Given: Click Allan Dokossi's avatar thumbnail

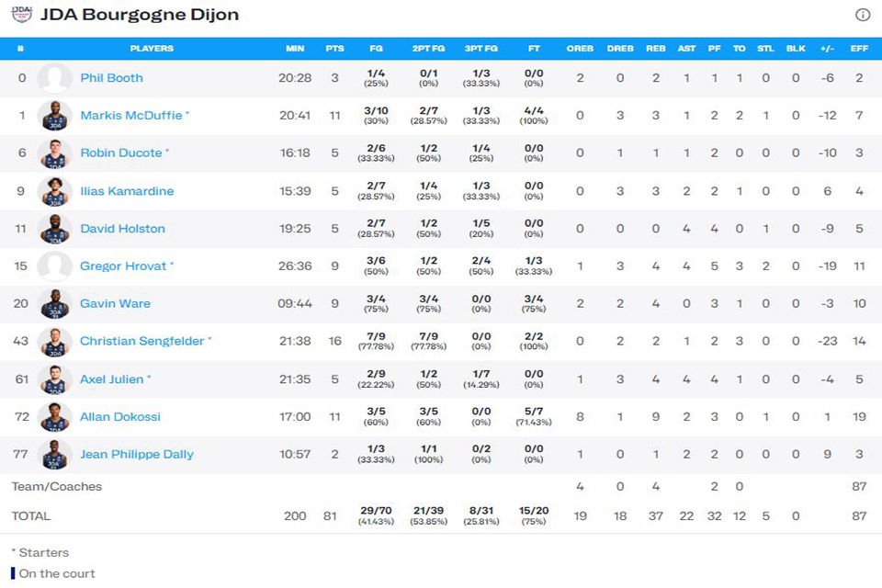Looking at the screenshot, I should point(54,416).
